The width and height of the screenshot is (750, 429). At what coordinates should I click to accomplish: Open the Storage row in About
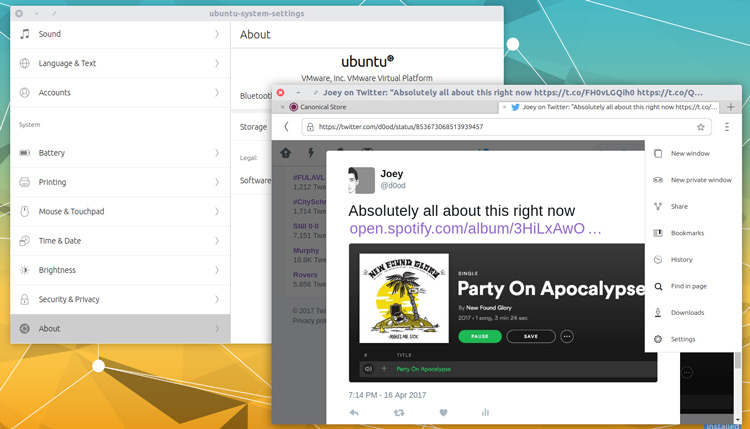254,127
